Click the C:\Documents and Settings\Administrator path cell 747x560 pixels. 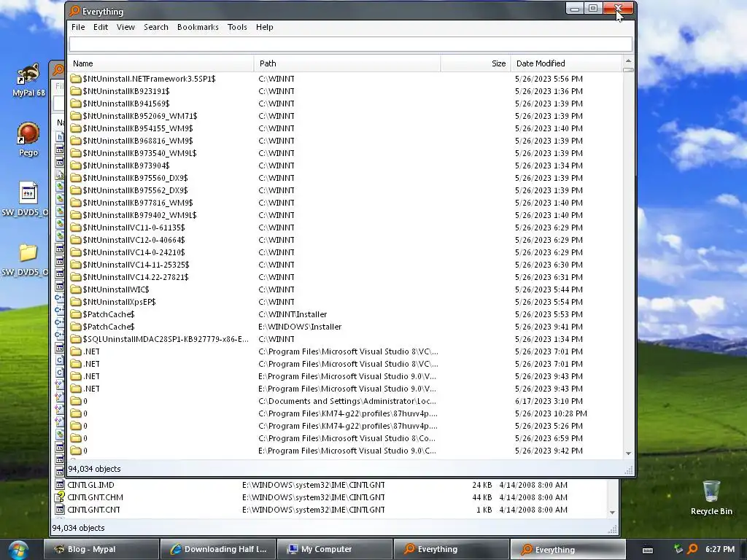click(347, 401)
